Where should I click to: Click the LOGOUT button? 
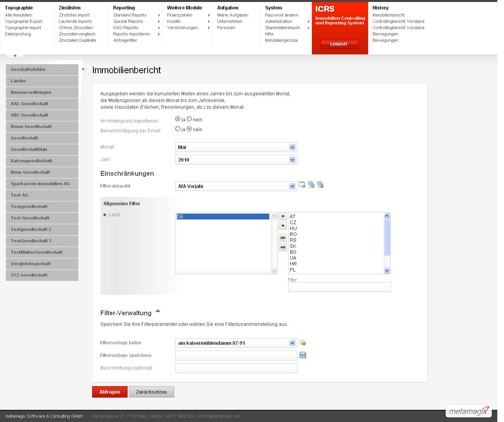339,44
